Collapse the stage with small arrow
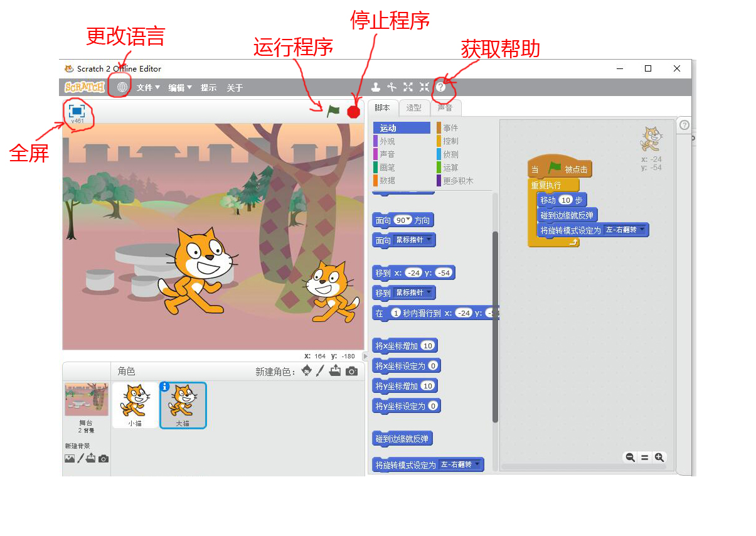 tap(366, 356)
